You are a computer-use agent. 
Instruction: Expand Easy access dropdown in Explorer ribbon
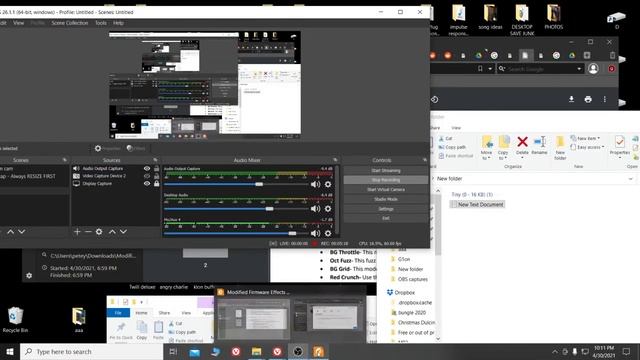tap(588, 147)
